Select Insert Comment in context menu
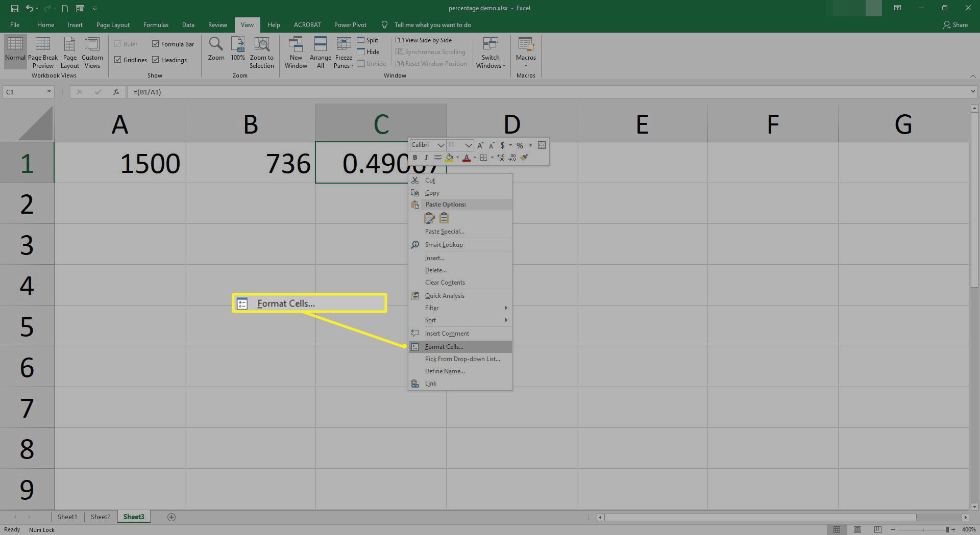980x535 pixels. click(460, 334)
